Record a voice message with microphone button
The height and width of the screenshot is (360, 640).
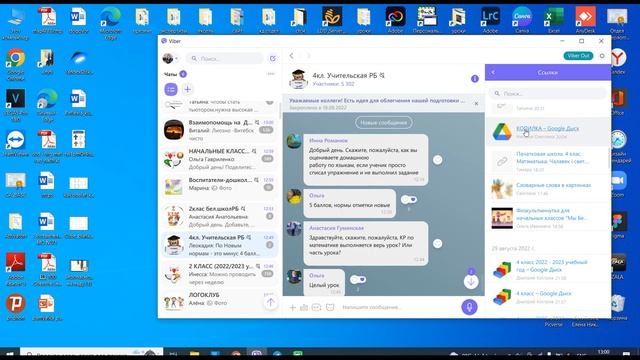[469, 307]
